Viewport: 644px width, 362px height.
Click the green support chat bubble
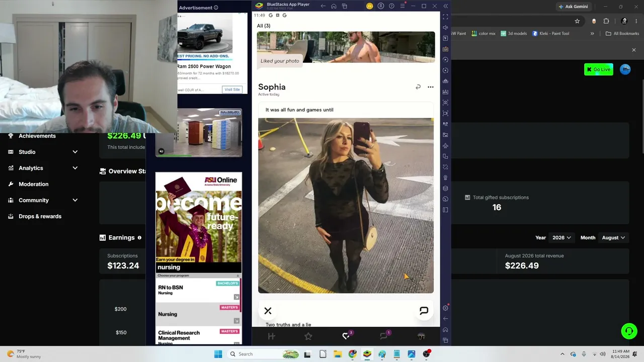[x=629, y=331]
